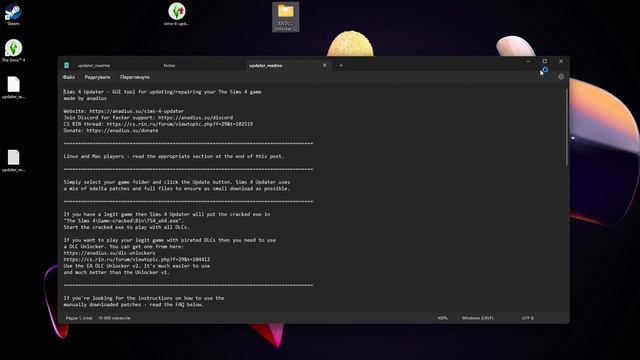Add a new Notepad tab with plus
This screenshot has height=360, width=640.
click(341, 65)
